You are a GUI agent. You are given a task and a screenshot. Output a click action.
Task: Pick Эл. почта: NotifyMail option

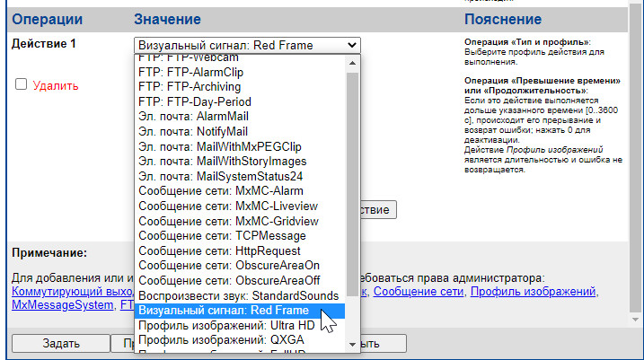(x=240, y=132)
